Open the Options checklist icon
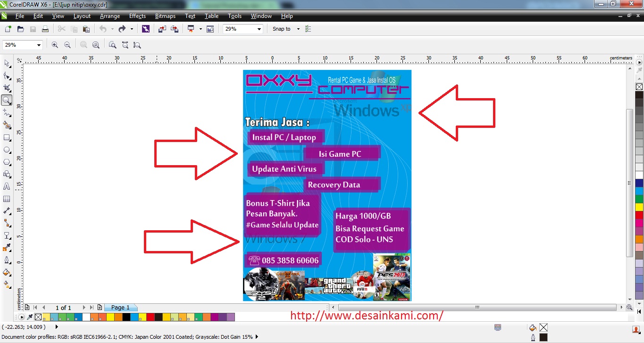644x343 pixels. click(x=308, y=29)
